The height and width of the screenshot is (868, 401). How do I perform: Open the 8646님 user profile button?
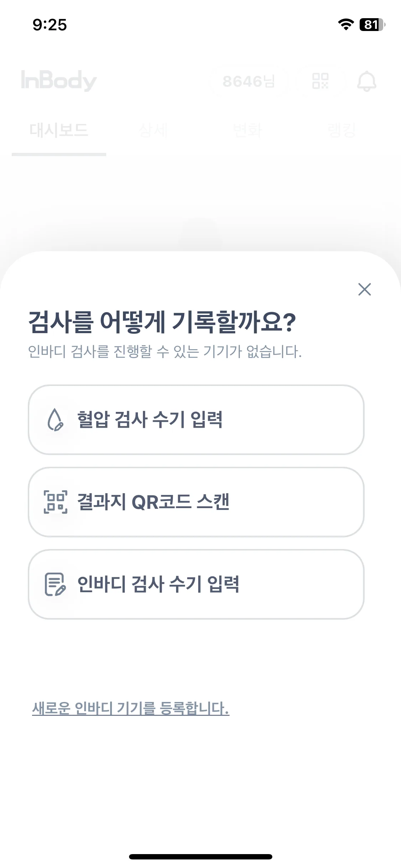(248, 81)
